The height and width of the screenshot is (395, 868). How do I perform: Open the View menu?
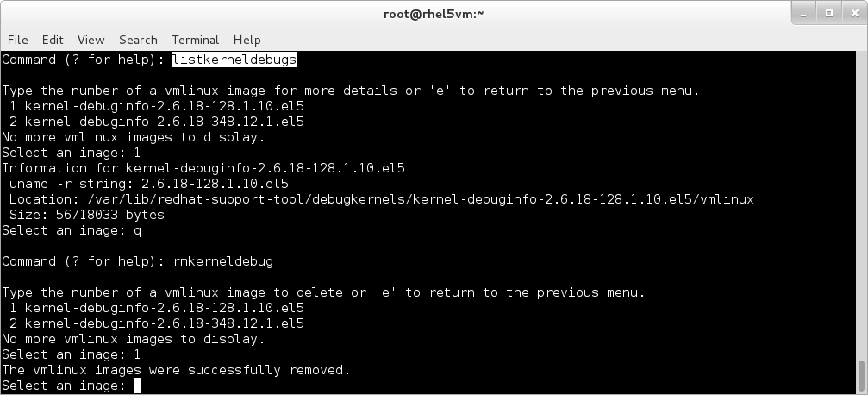pos(91,40)
